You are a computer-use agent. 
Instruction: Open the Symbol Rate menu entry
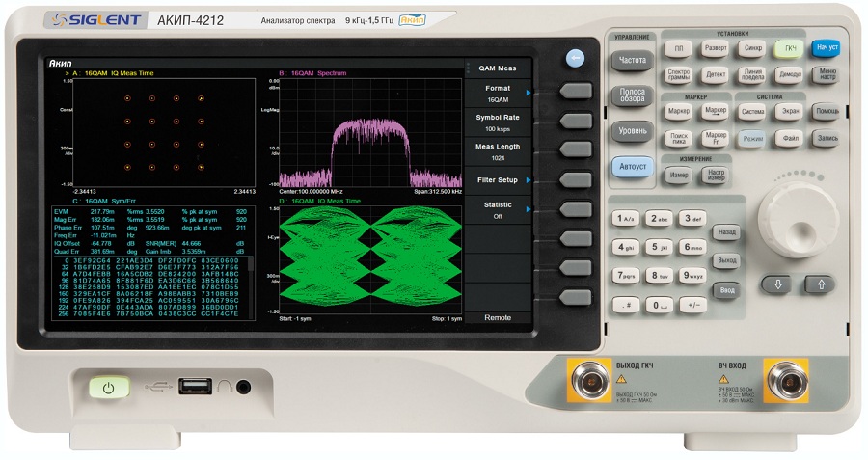tap(498, 122)
